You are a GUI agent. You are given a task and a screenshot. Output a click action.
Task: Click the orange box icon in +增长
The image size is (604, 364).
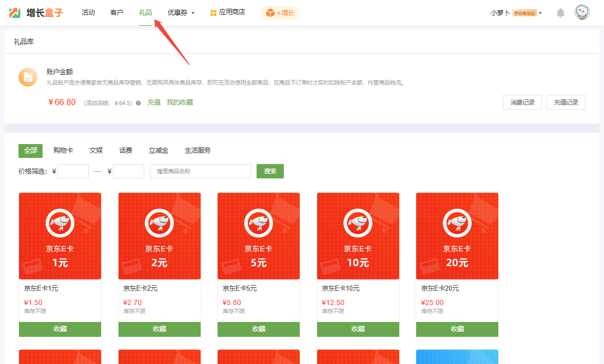270,13
